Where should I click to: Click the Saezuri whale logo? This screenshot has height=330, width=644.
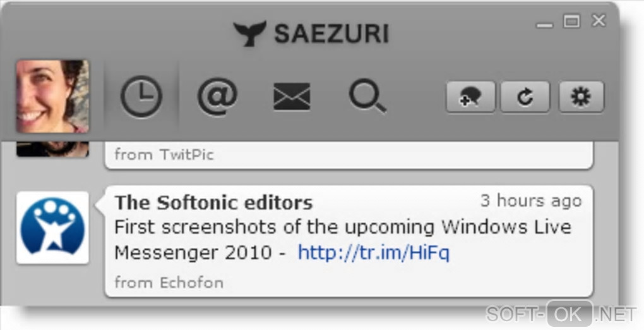coord(250,34)
